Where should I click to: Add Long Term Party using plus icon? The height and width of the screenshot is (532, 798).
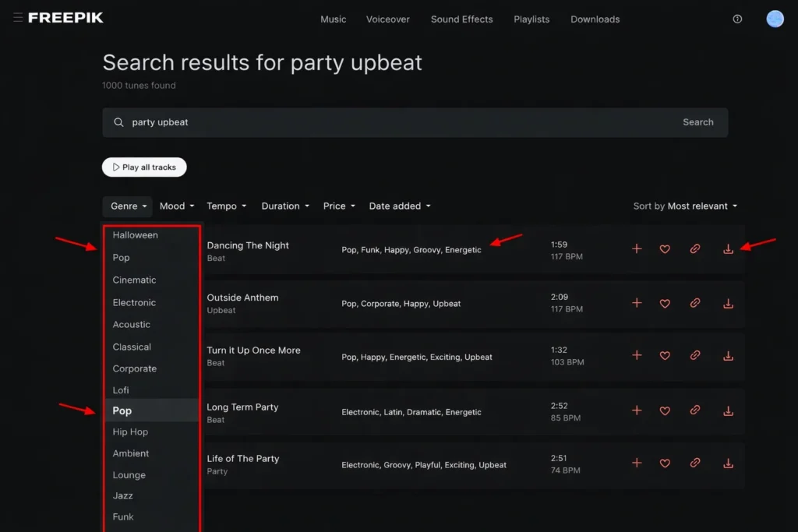[x=637, y=410]
